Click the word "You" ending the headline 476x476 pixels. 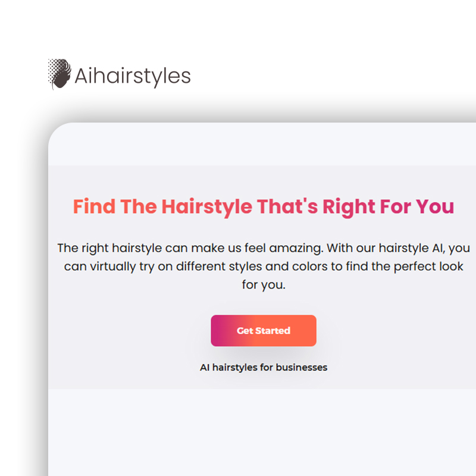pos(435,207)
